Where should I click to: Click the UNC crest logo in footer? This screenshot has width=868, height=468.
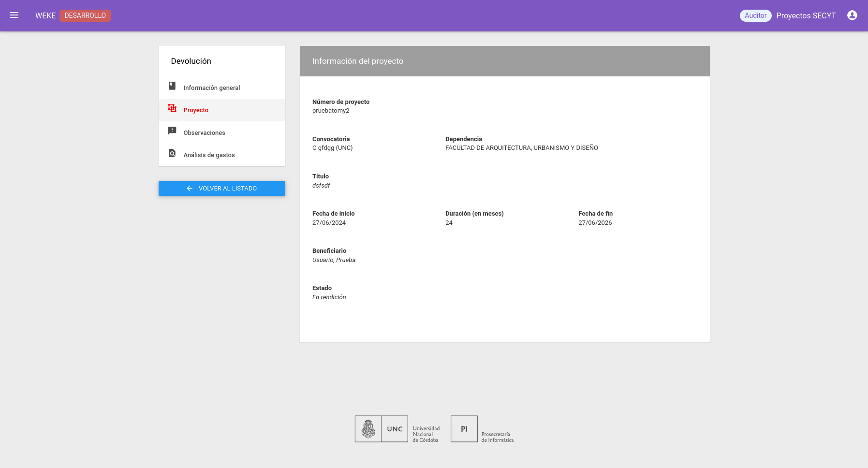point(368,429)
